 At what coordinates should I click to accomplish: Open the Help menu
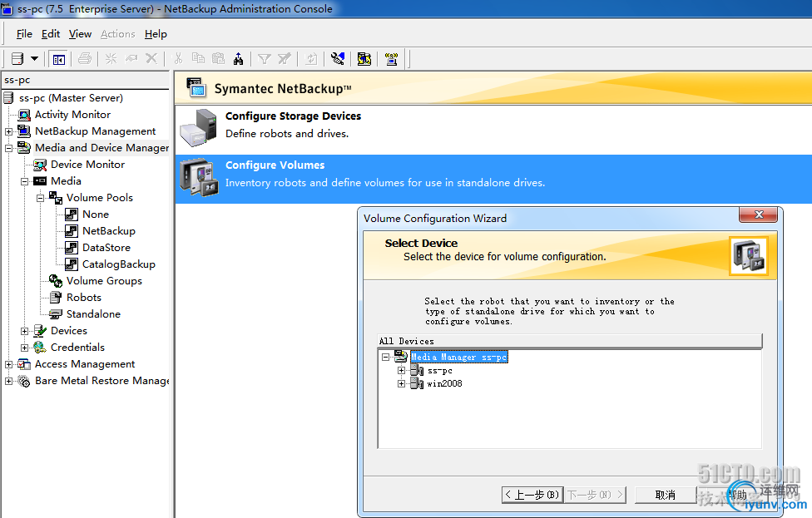coord(156,34)
